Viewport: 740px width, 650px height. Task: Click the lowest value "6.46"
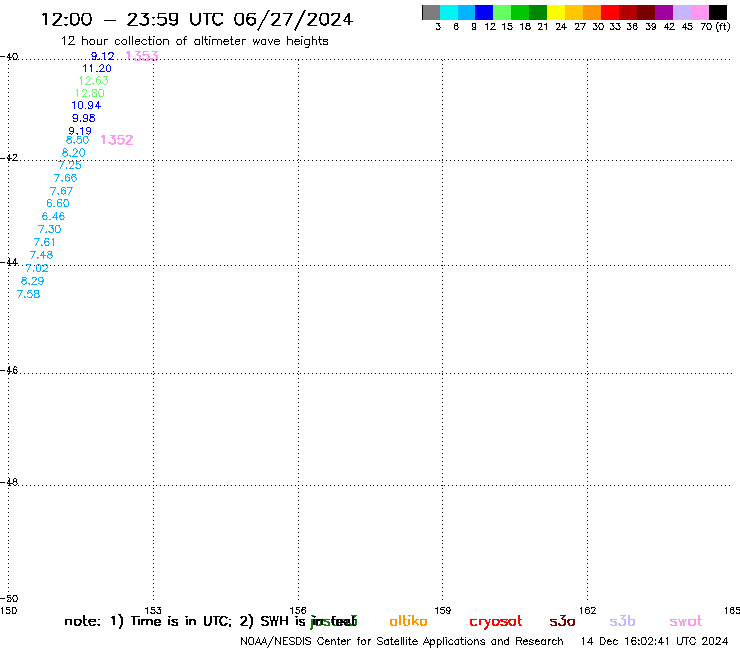click(x=53, y=217)
